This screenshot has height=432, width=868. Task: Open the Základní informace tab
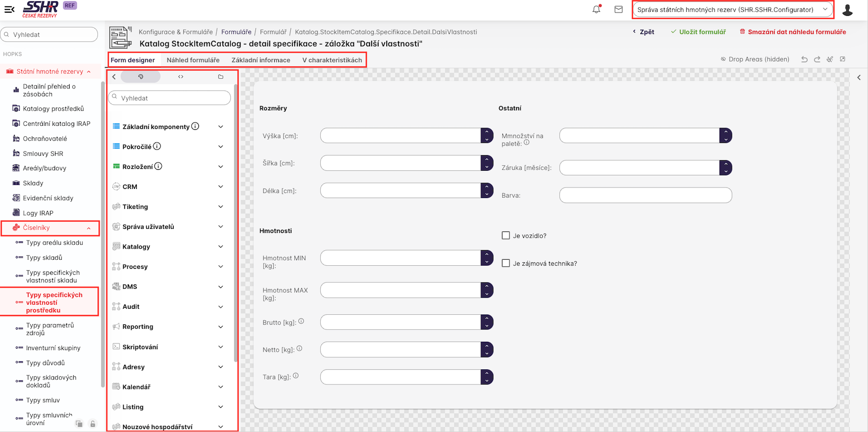pyautogui.click(x=261, y=60)
